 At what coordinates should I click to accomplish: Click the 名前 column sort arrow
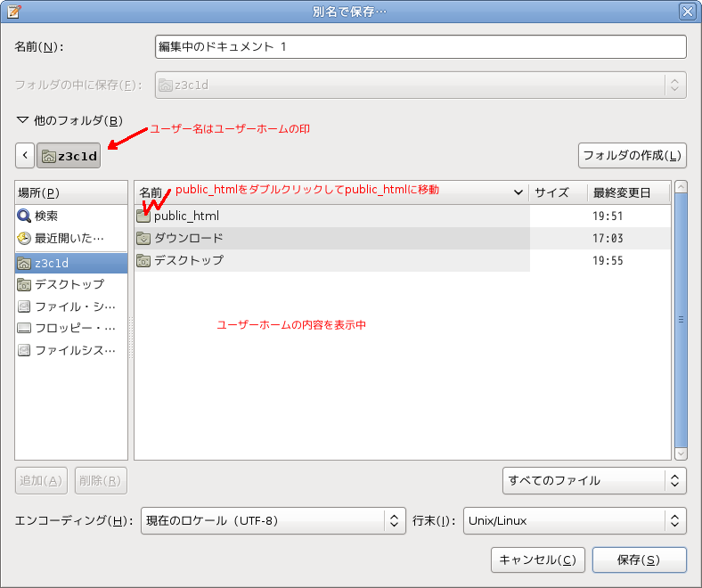(518, 192)
